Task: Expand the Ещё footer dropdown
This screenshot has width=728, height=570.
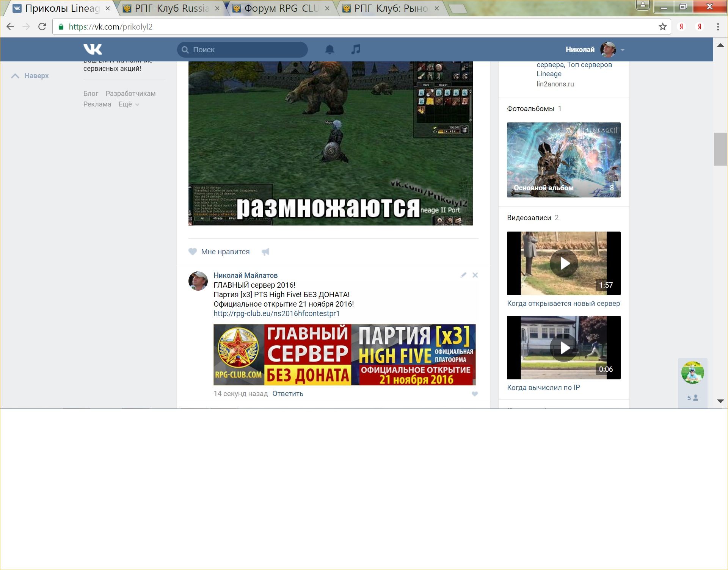Action: (129, 104)
